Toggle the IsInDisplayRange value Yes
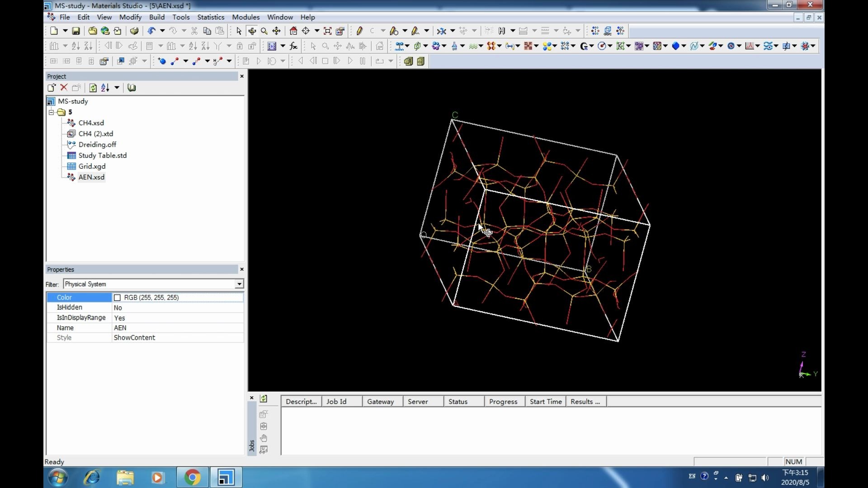868x488 pixels. coord(119,318)
